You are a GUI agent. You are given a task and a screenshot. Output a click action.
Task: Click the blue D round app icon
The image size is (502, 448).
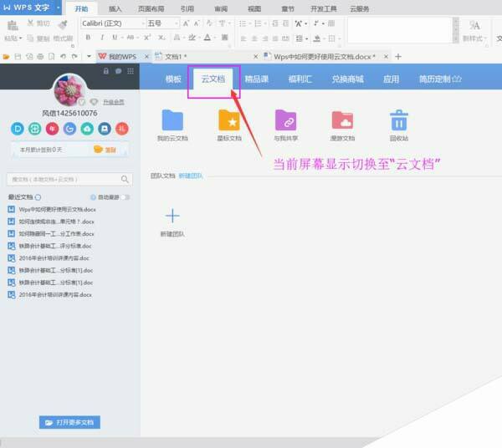[x=18, y=129]
